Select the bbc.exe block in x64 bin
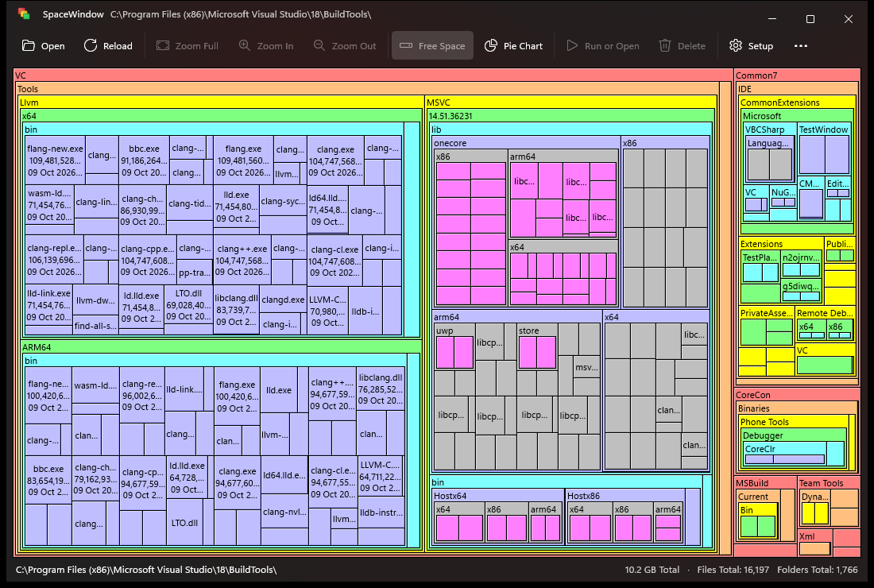 (144, 160)
